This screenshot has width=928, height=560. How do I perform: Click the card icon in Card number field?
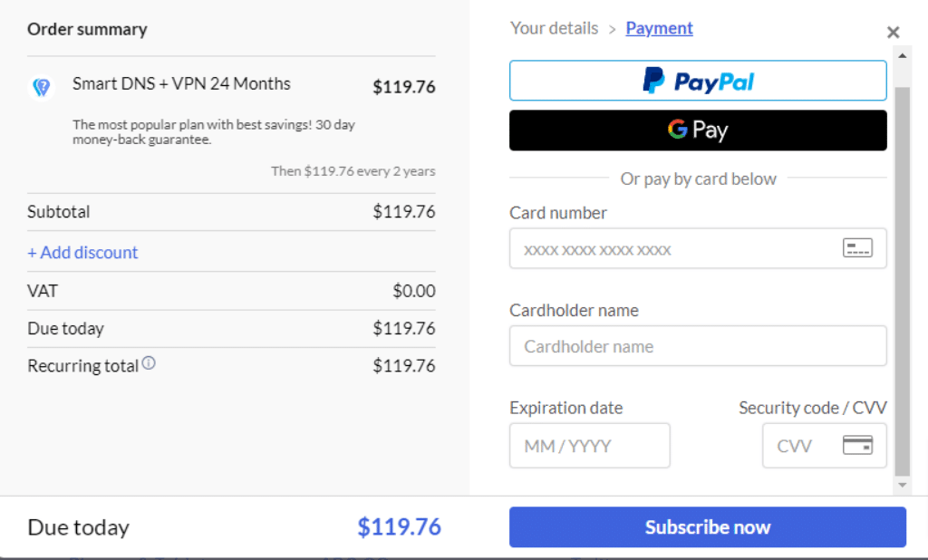coord(857,247)
